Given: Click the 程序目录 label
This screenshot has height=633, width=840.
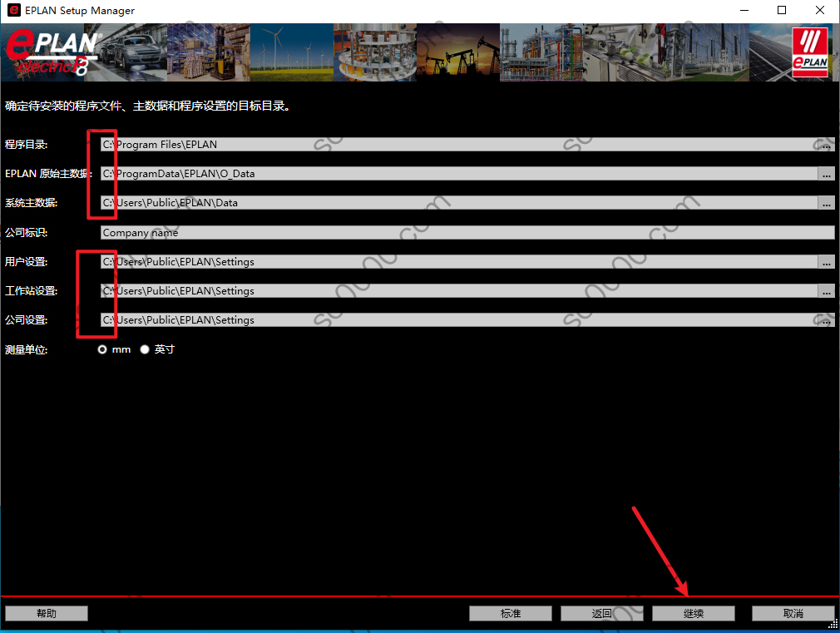Looking at the screenshot, I should tap(27, 145).
